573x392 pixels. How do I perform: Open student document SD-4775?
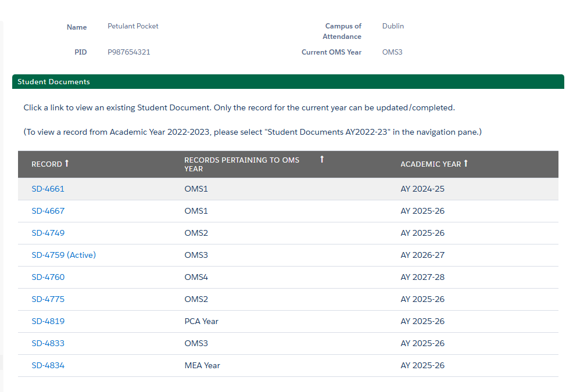pos(48,299)
